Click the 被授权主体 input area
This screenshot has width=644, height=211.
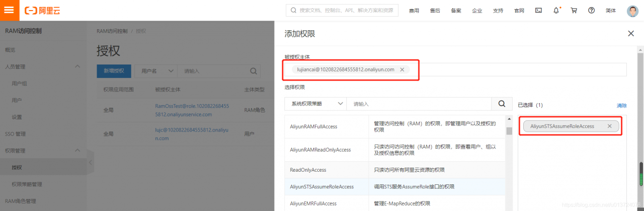456,69
